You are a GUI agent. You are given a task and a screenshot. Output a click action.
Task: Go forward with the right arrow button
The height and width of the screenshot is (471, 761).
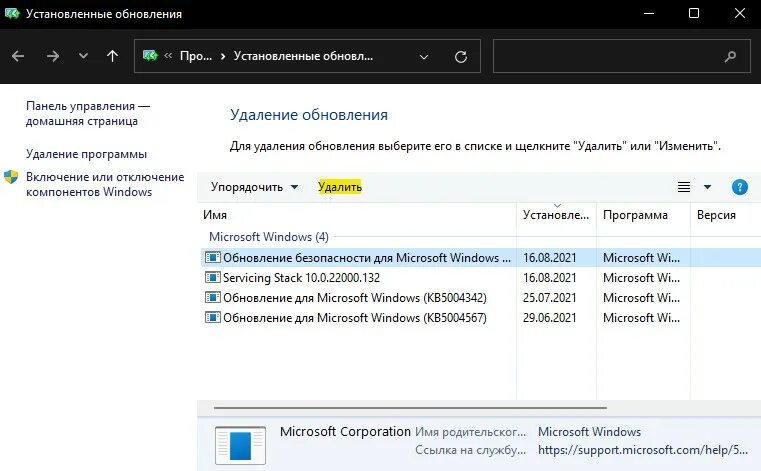[53, 56]
